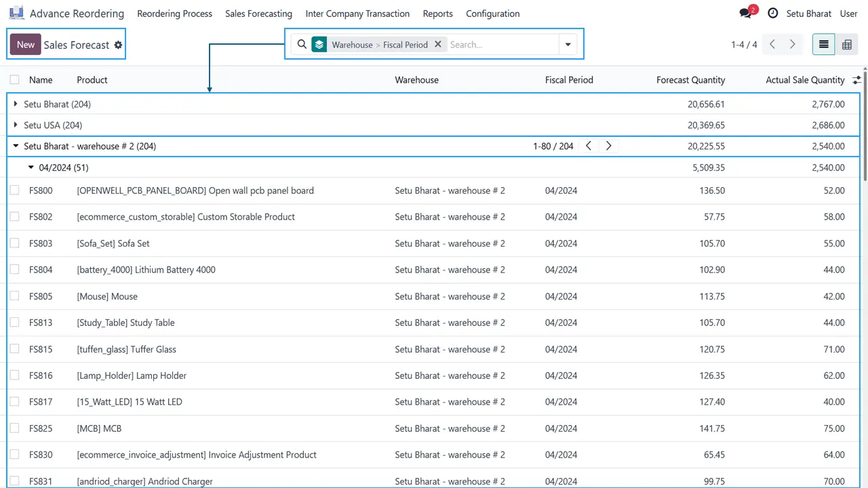The height and width of the screenshot is (488, 868).
Task: Open the Sales Forecast gear actions
Action: (118, 45)
